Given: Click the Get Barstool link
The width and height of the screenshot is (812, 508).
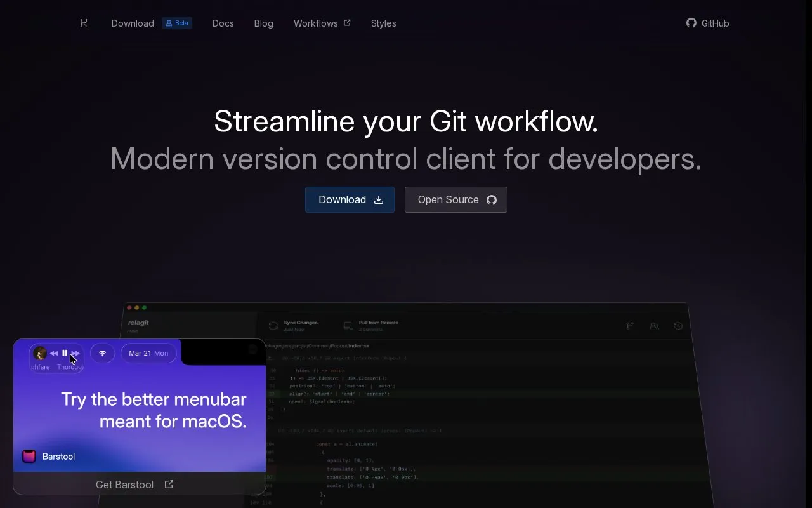Looking at the screenshot, I should click(x=134, y=485).
